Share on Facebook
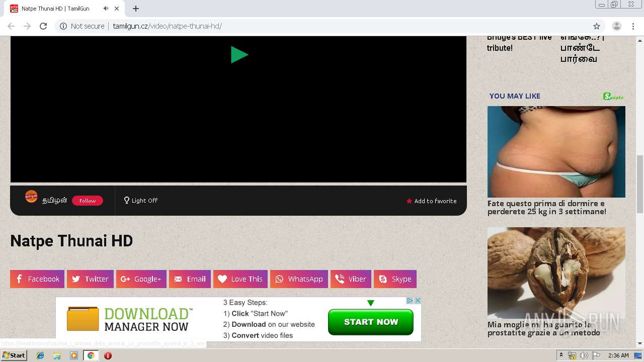Image resolution: width=644 pixels, height=362 pixels. tap(37, 279)
